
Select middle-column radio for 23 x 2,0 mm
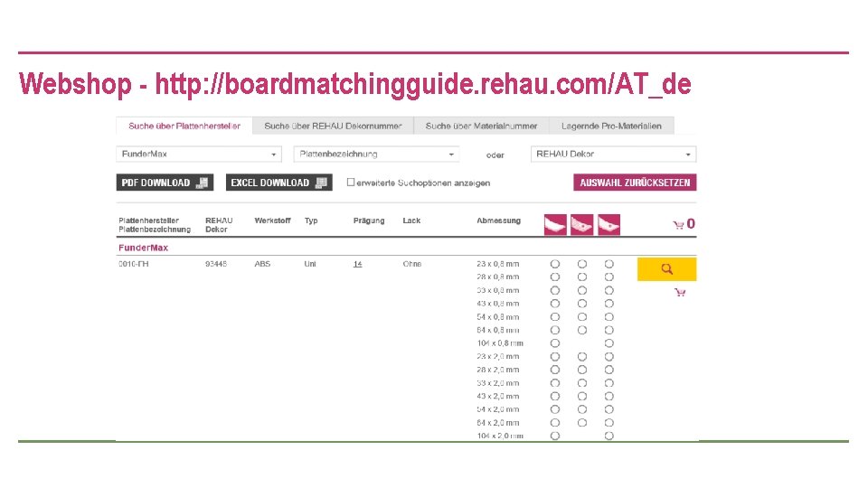click(x=581, y=356)
